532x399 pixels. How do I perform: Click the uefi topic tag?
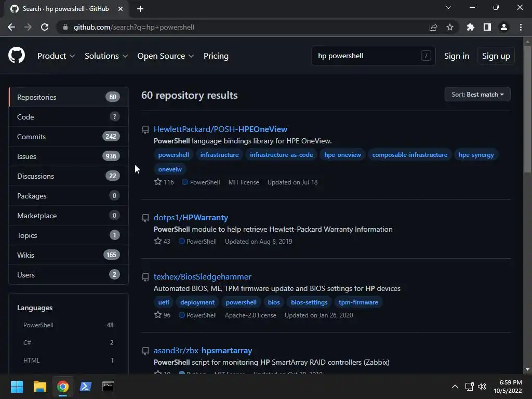(164, 302)
